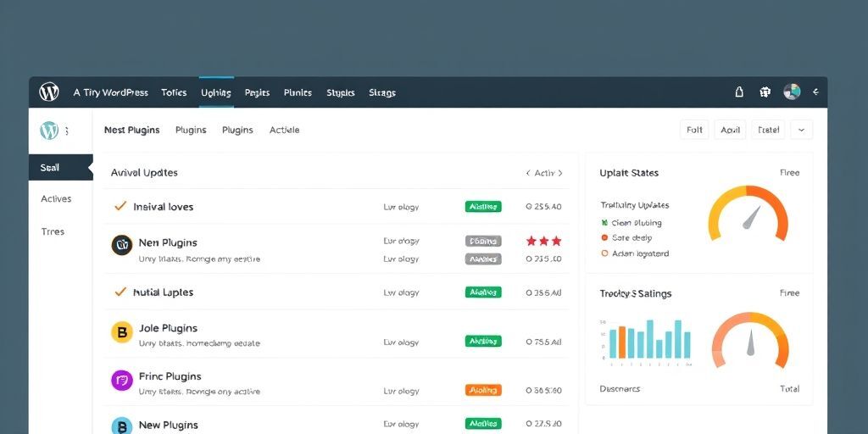This screenshot has width=868, height=434.
Task: Click the dark round icon for Nen Plugins
Action: tap(122, 245)
